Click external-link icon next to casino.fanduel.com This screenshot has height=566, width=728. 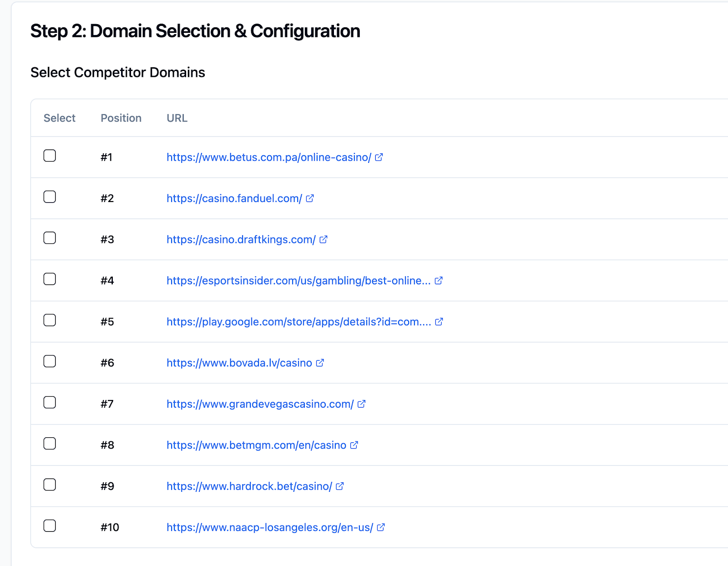pos(310,198)
